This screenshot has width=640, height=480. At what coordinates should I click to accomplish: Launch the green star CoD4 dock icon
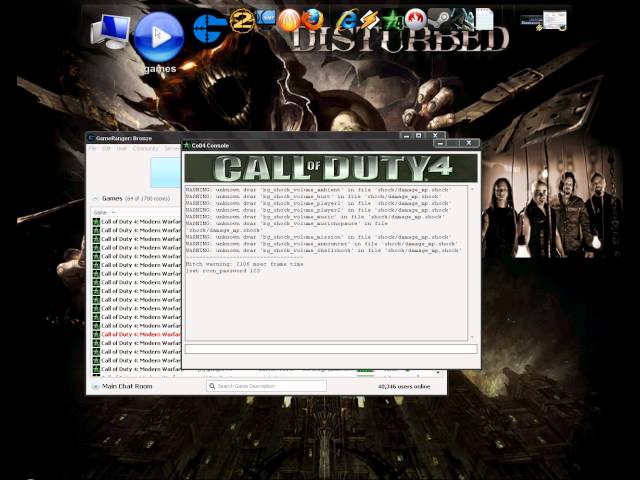pos(392,20)
